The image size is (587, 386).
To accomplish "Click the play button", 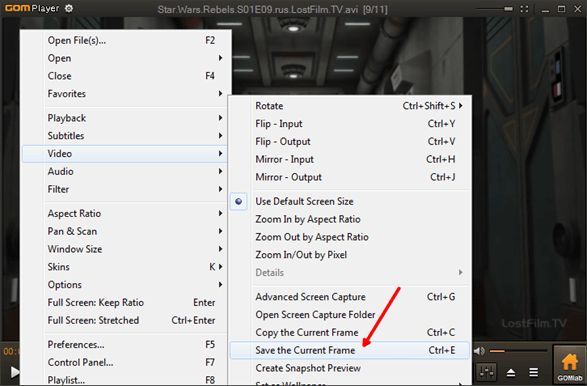I will pyautogui.click(x=15, y=372).
